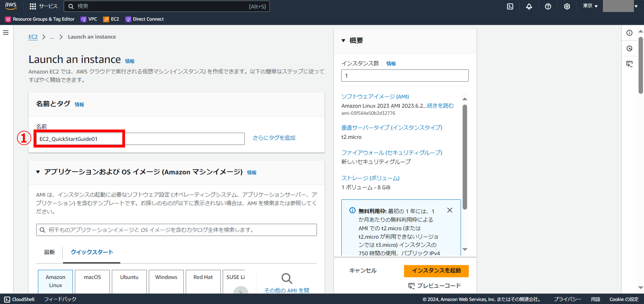Open Resource Groups & Tag Editor shortcut
This screenshot has width=644, height=304.
click(x=40, y=19)
